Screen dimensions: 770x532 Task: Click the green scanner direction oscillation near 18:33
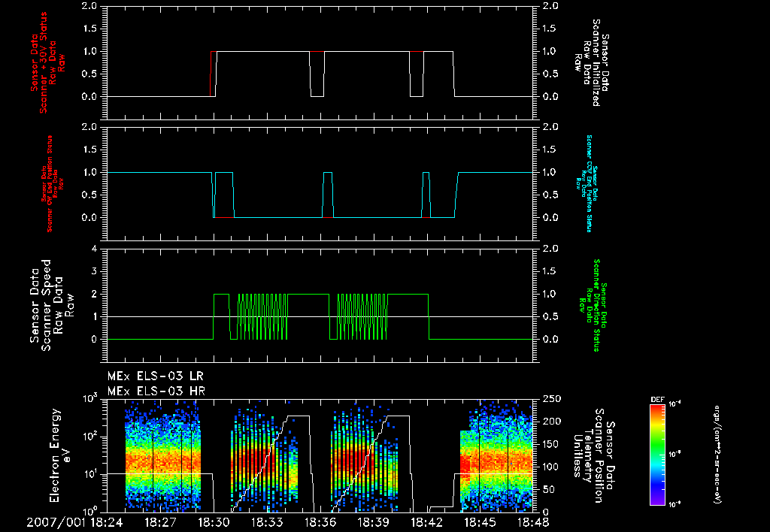pos(262,316)
